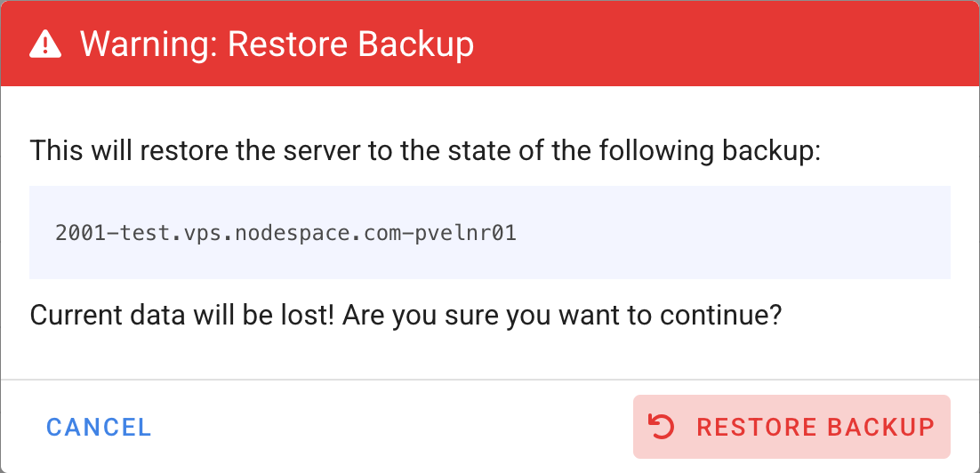
Task: Click blank footer space between the two buttons
Action: tap(391, 428)
